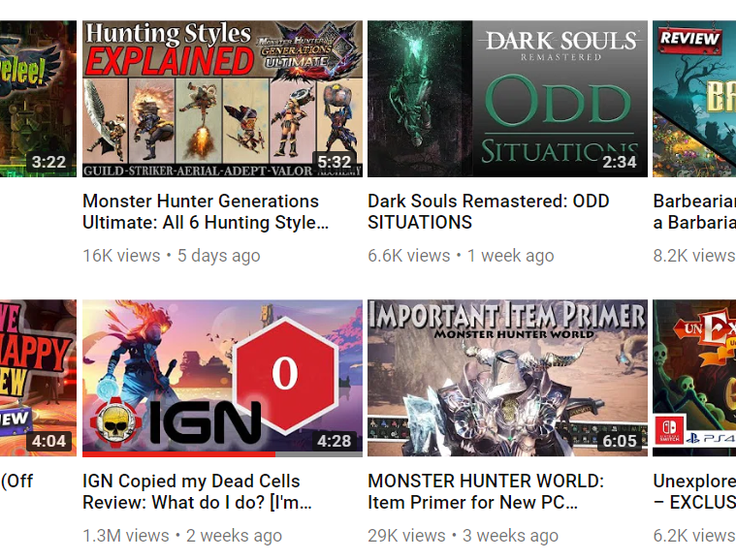Viewport: 736px width, 560px height.
Task: Click the 3:22 duration badge
Action: pyautogui.click(x=48, y=162)
